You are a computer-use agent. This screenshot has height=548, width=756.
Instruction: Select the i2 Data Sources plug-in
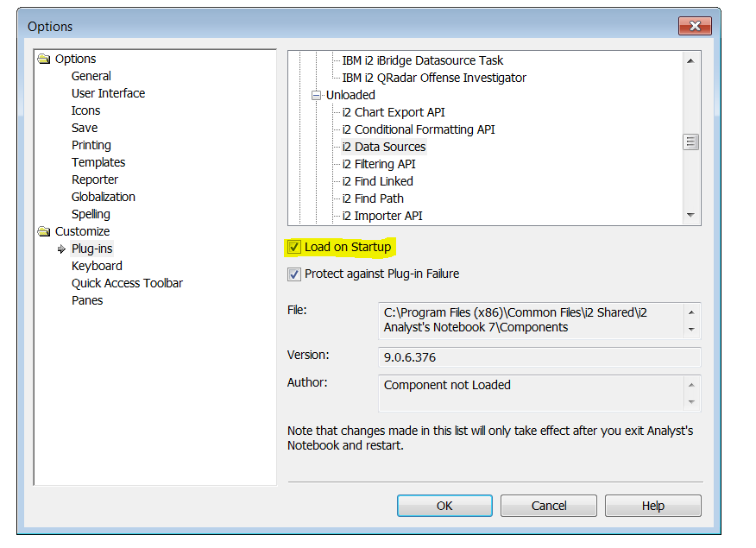coord(382,147)
